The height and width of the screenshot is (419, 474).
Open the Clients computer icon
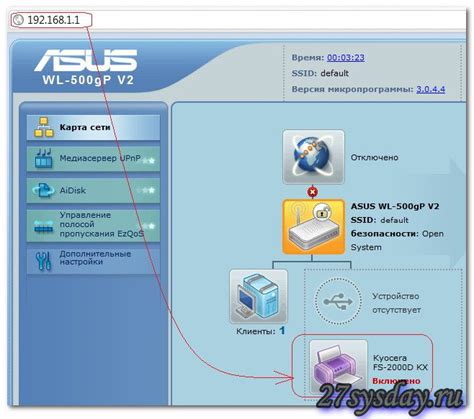pyautogui.click(x=259, y=297)
